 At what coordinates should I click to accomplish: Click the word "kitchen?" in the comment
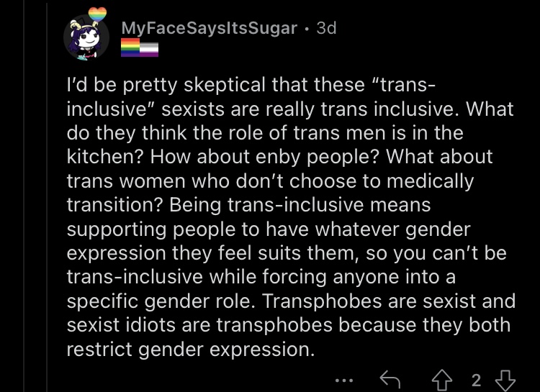click(x=105, y=157)
